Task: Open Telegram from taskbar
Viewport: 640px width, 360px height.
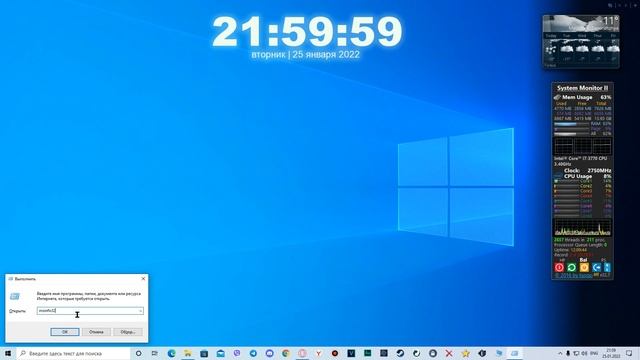Action: pos(253,353)
